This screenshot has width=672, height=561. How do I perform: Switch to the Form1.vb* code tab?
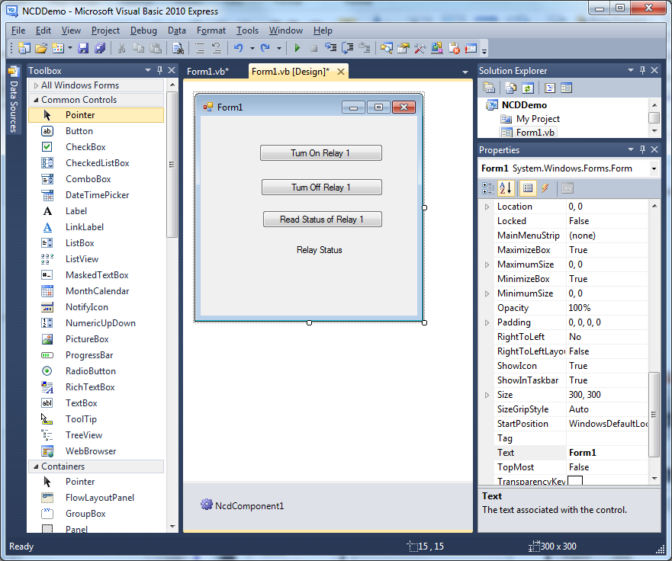pyautogui.click(x=208, y=72)
